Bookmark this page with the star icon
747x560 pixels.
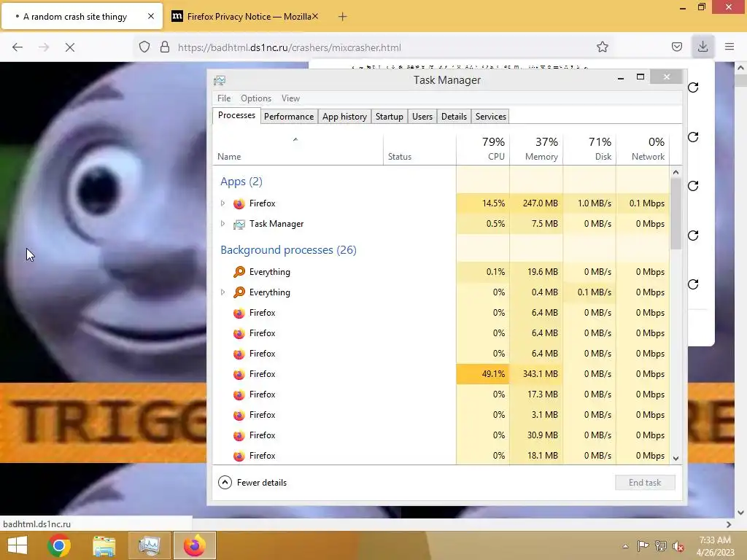602,47
